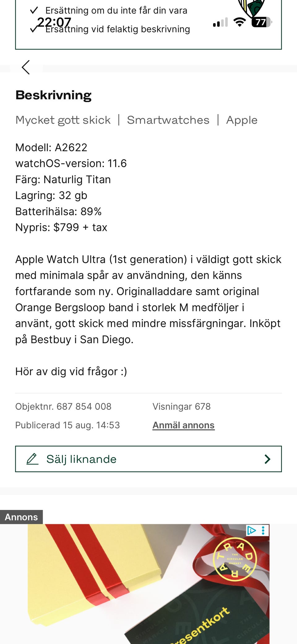Image resolution: width=297 pixels, height=644 pixels.
Task: Select the 'Mycket gott skick' condition tag
Action: point(63,120)
